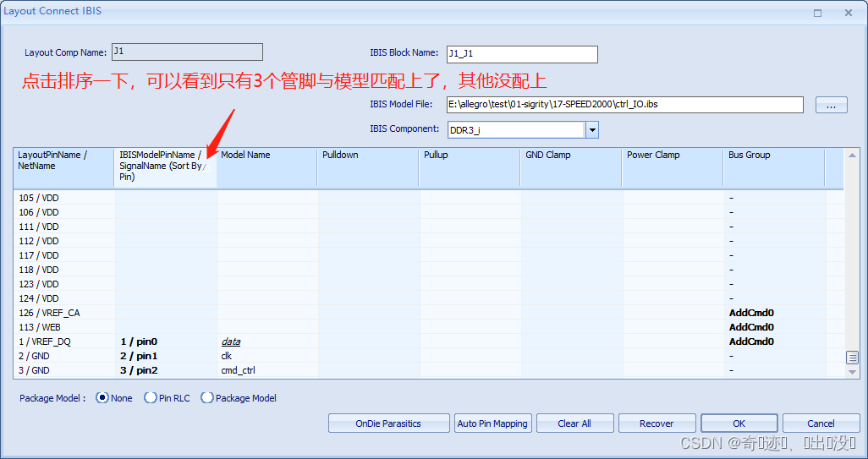Click the Model Name column header

266,167
